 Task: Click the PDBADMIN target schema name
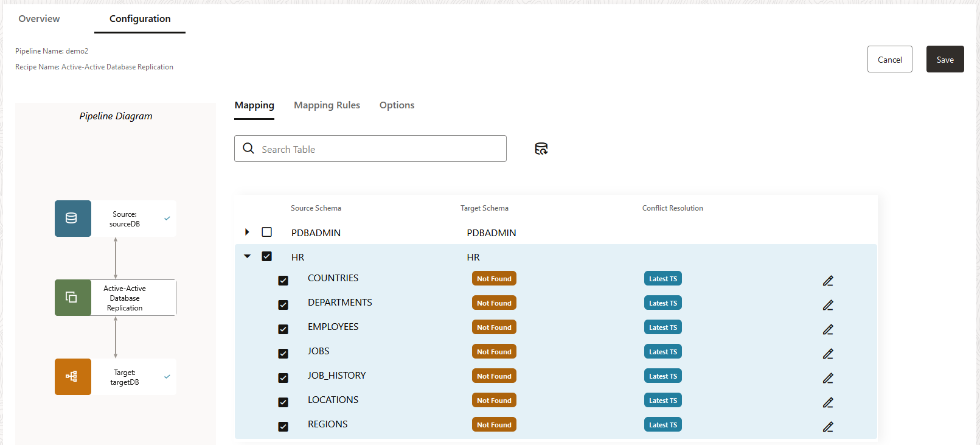492,233
